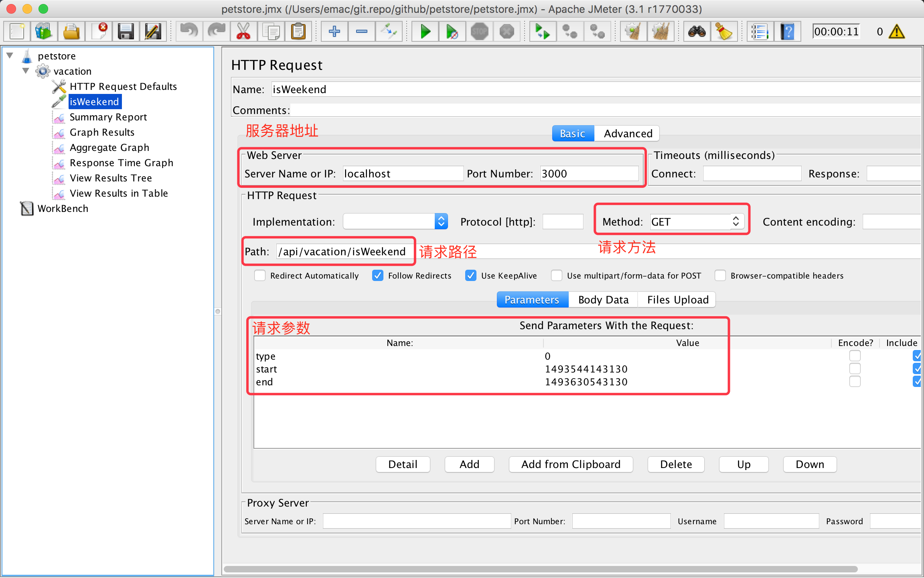Switch to the Advanced tab
The height and width of the screenshot is (578, 924).
click(628, 133)
